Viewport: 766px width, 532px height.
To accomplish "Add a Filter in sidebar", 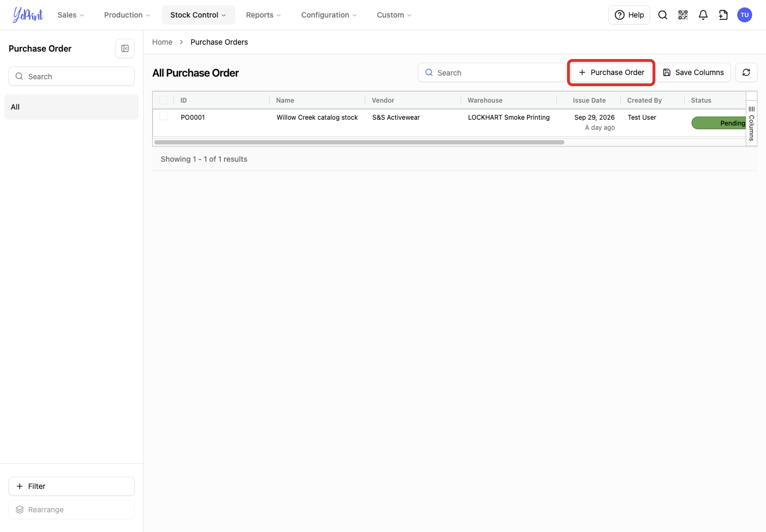I will tap(71, 486).
